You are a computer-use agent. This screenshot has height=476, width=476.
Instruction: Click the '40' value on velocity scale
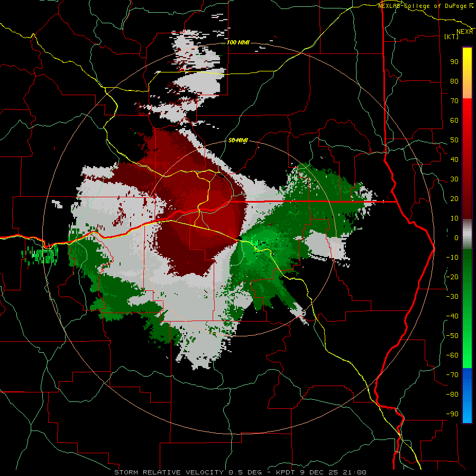pos(454,159)
